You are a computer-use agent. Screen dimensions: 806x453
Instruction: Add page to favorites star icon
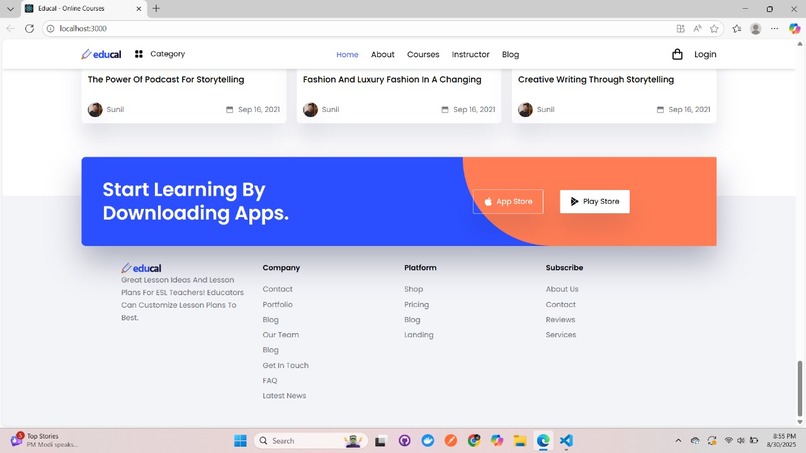tap(714, 29)
